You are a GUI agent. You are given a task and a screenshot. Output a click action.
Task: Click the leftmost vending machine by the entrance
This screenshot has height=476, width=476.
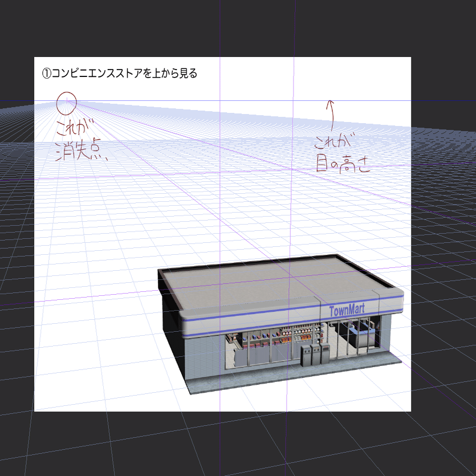tap(306, 356)
